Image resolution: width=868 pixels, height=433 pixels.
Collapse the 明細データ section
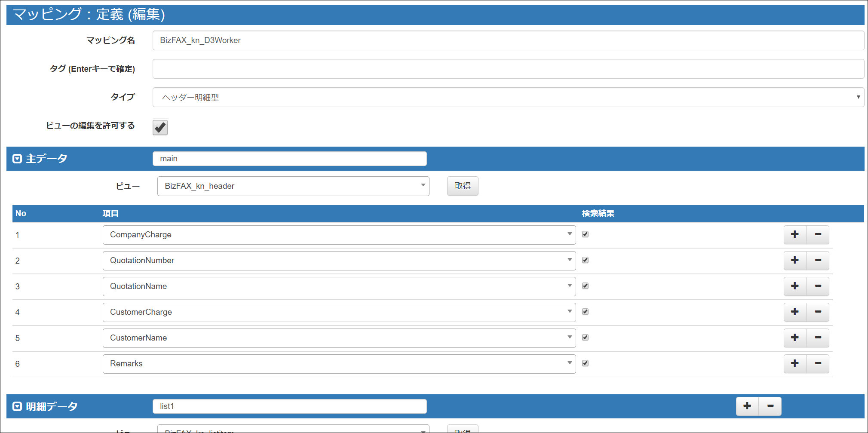[x=17, y=406]
